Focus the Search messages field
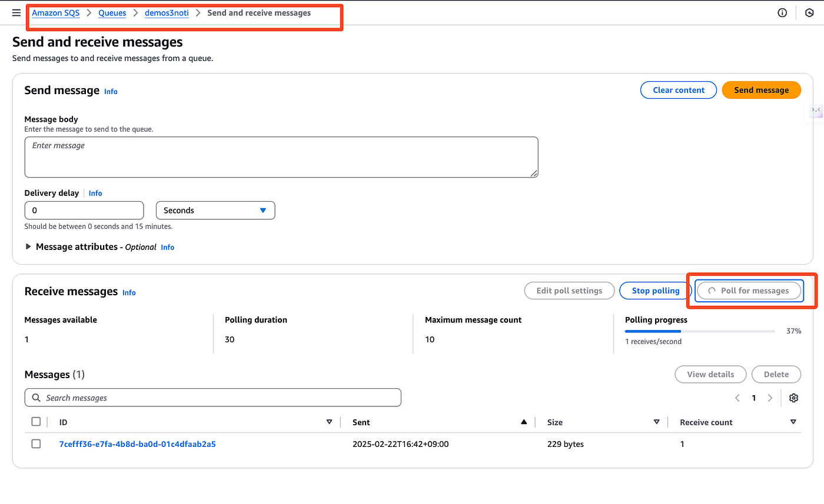The width and height of the screenshot is (824, 504). [x=213, y=398]
